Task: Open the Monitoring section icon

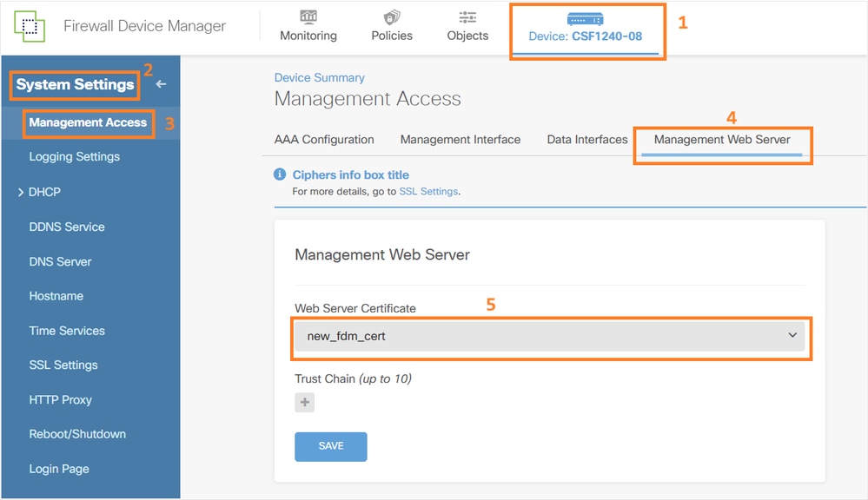Action: point(308,17)
